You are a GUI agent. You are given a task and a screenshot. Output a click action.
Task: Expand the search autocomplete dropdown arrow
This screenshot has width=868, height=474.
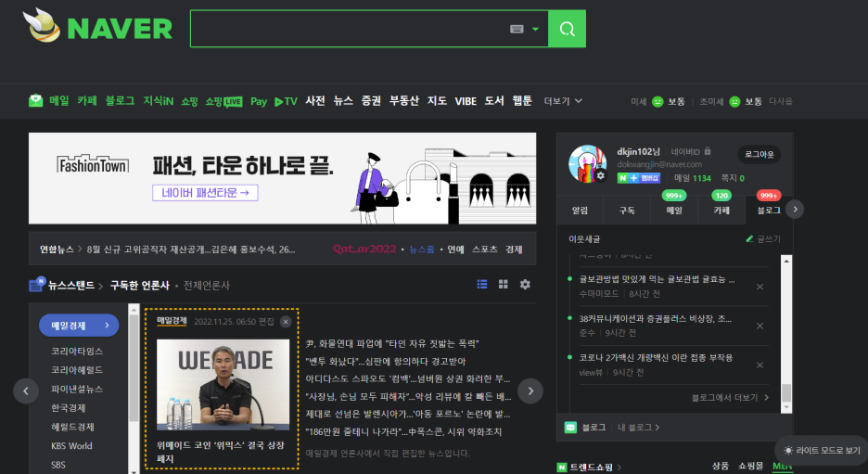(535, 29)
